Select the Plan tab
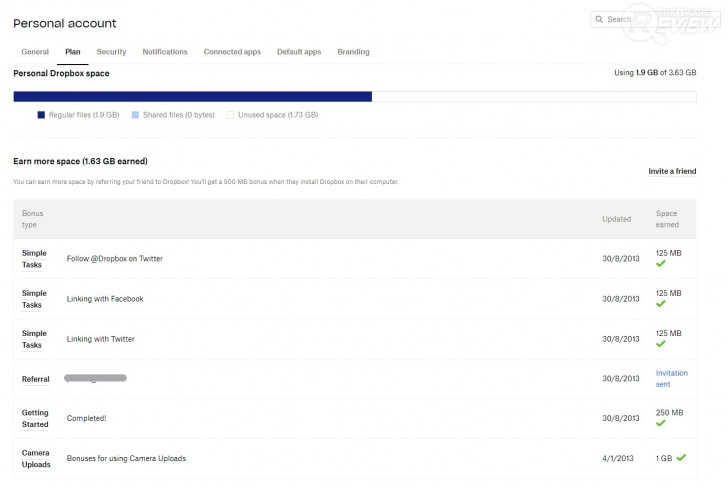 pyautogui.click(x=72, y=52)
